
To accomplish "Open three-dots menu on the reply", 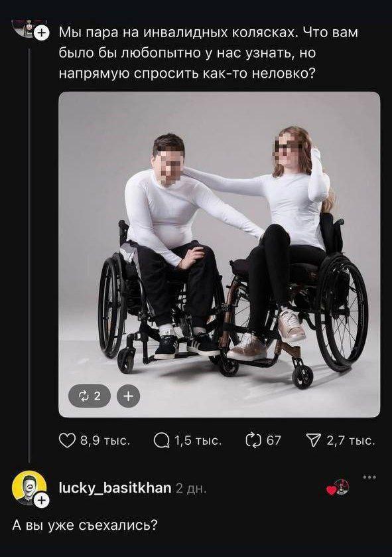I will (369, 477).
